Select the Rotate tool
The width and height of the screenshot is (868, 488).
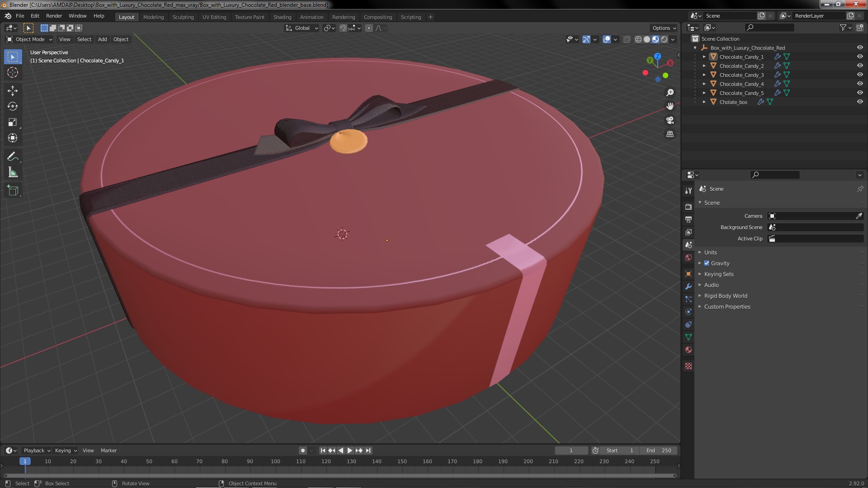(x=13, y=106)
